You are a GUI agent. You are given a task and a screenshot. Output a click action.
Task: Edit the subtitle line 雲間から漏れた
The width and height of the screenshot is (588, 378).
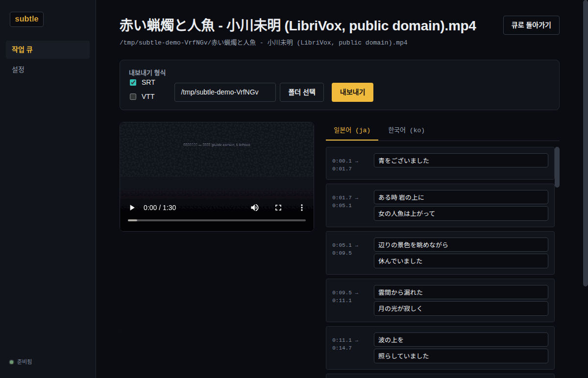click(x=461, y=292)
